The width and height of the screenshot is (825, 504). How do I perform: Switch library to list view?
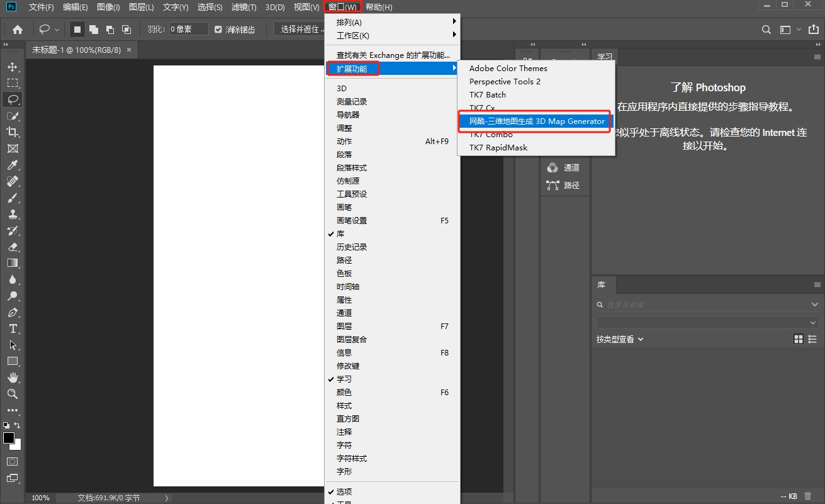click(x=812, y=339)
